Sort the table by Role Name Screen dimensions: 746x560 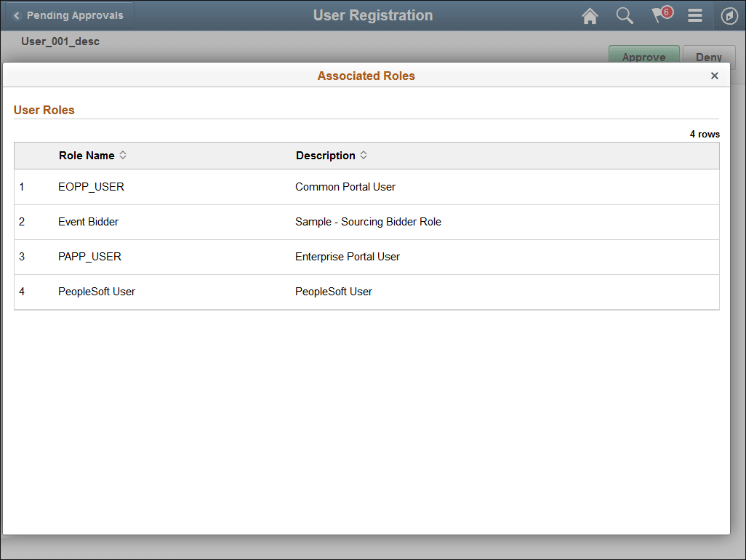click(x=86, y=155)
